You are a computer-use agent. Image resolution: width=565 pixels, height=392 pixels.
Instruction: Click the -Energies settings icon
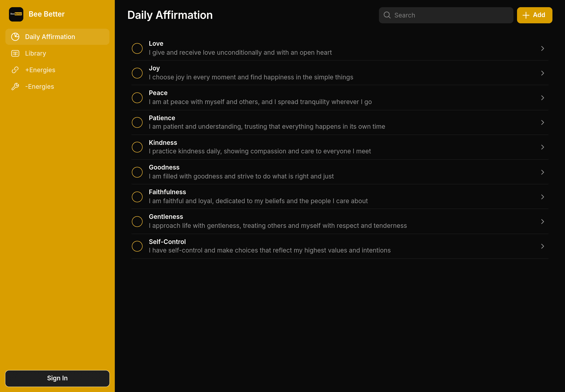[x=15, y=86]
